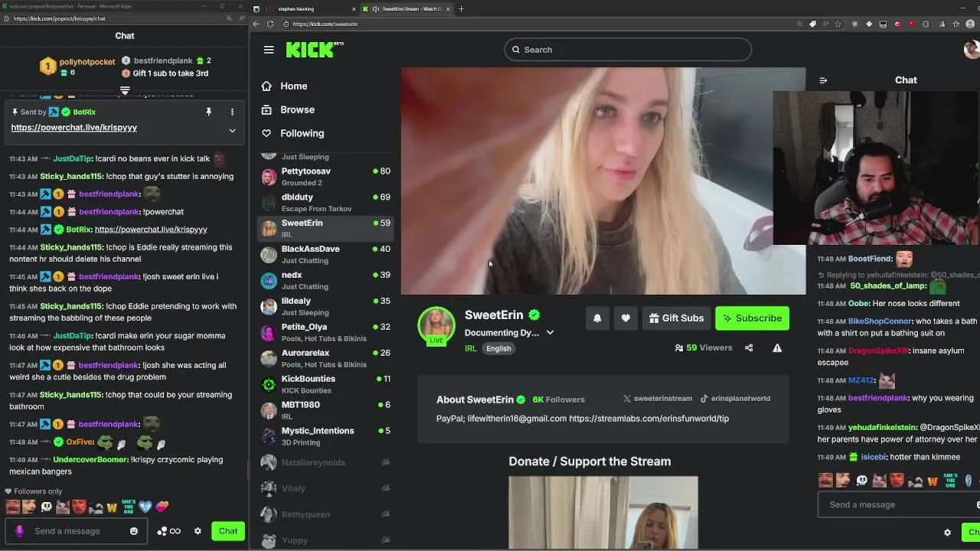The width and height of the screenshot is (980, 551).
Task: Click the purple microphone icon in popout chat
Action: pos(20,531)
